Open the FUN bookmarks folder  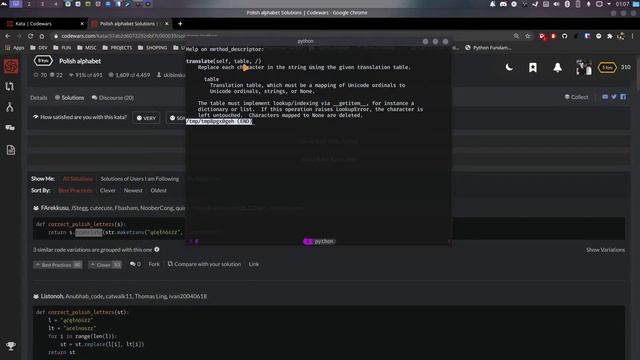62,48
